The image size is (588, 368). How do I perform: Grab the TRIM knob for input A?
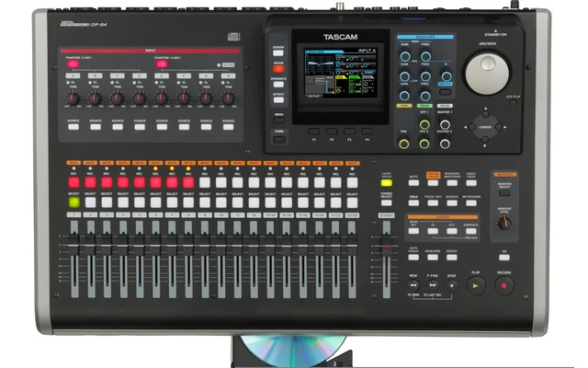pos(73,98)
